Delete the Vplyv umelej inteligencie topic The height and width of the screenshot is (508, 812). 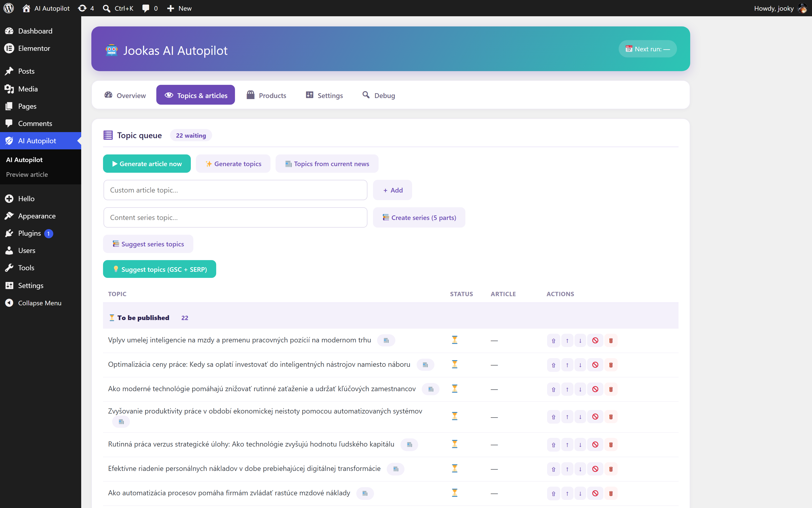point(611,340)
